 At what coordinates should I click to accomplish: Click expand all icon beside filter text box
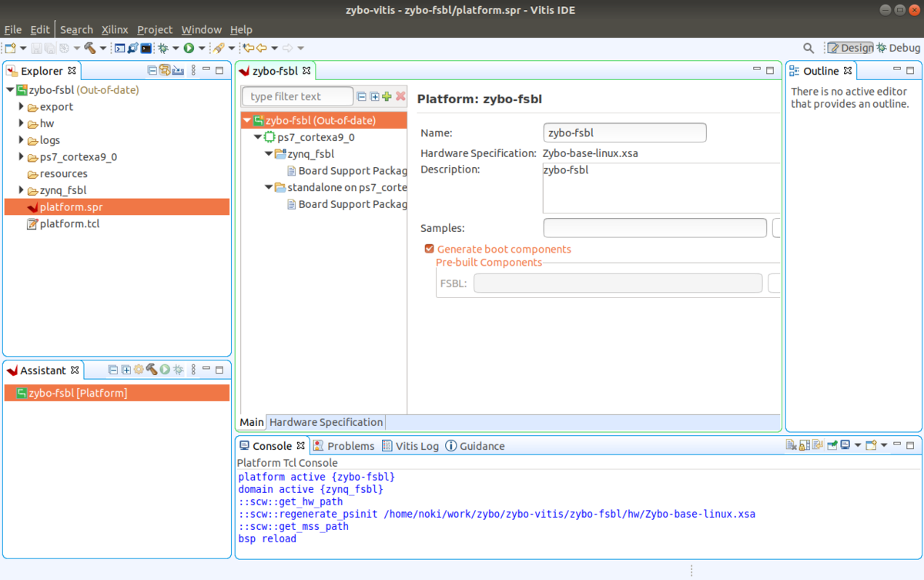click(x=374, y=96)
